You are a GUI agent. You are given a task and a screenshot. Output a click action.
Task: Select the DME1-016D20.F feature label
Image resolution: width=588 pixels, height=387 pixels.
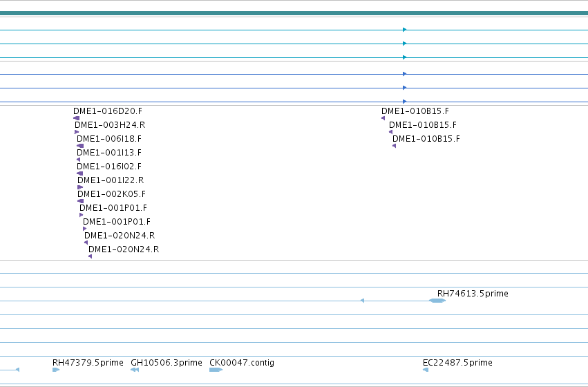point(108,111)
